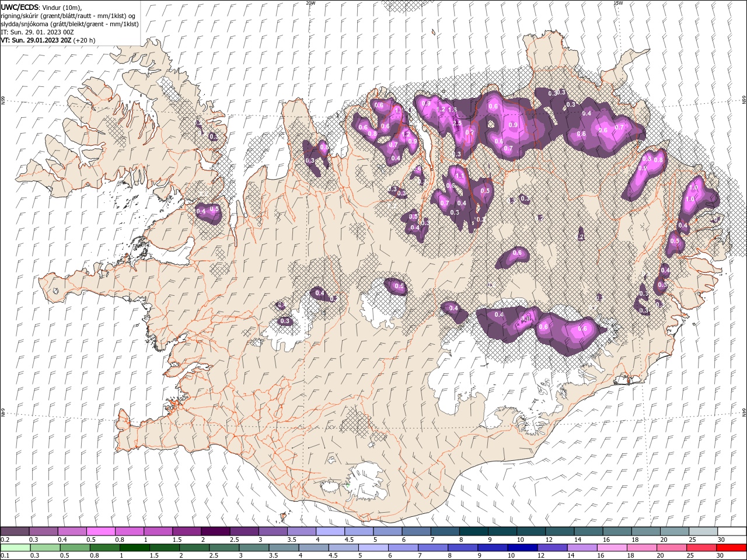Select the 'slydda/snjókoma' legend description line
This screenshot has height=560, width=747.
point(70,24)
